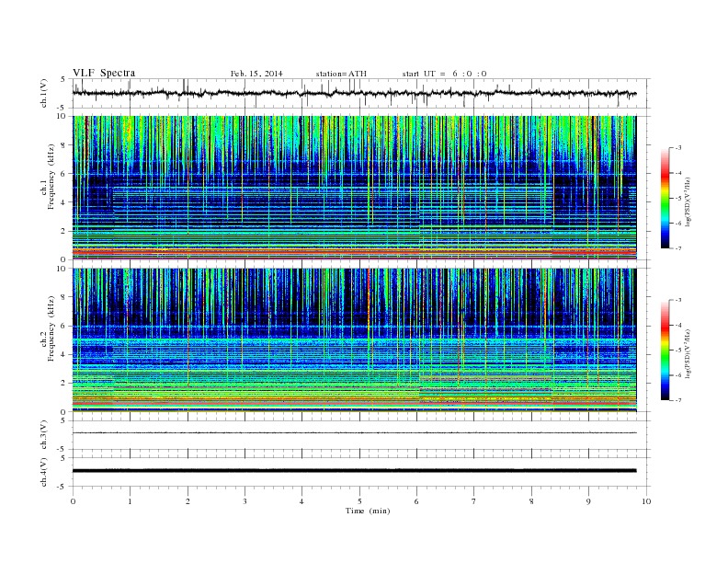Click the "-7" label on lower color bar
The width and height of the screenshot is (728, 563).
(677, 400)
